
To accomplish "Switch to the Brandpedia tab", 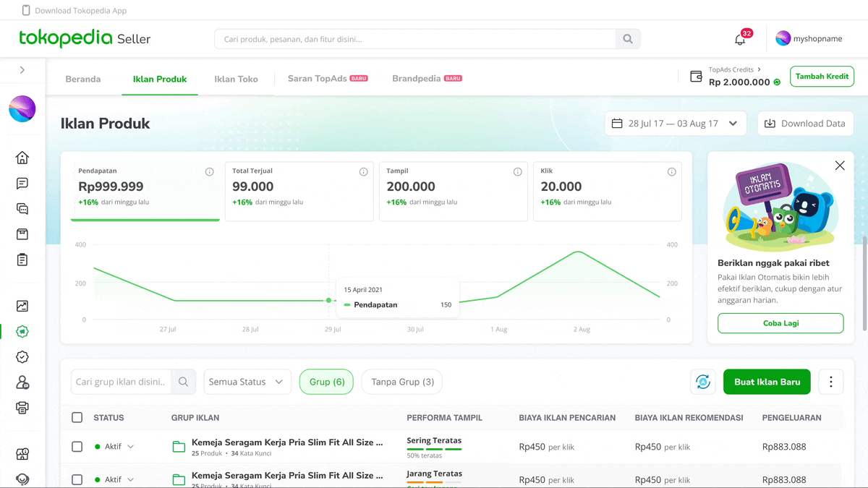I will point(427,78).
